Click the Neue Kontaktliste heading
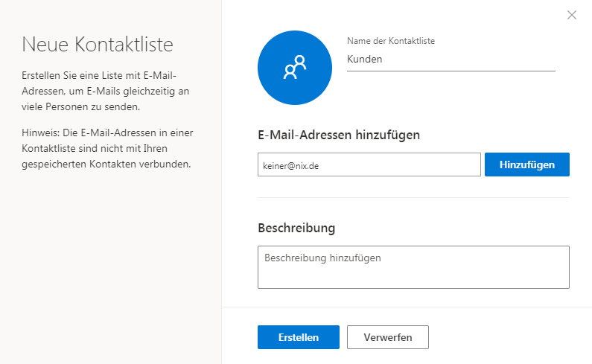 [98, 45]
